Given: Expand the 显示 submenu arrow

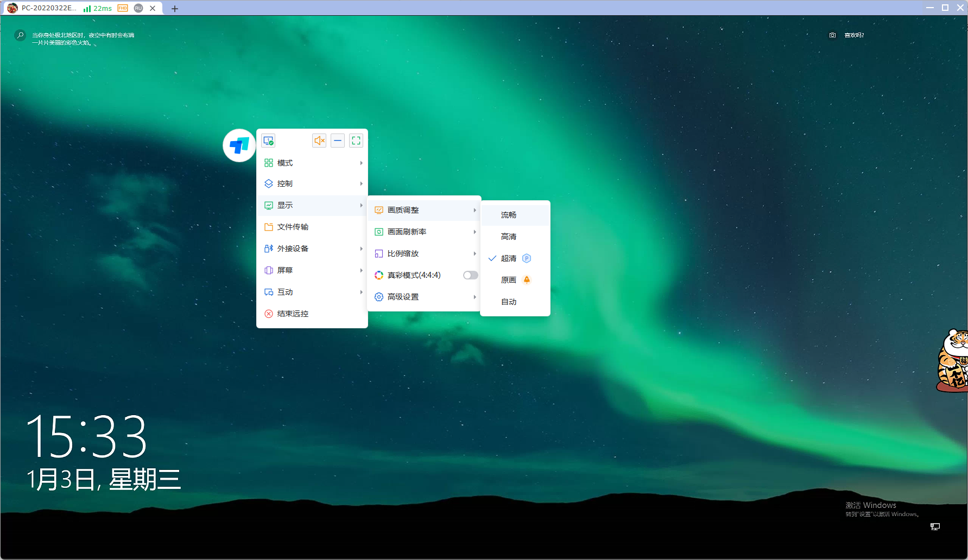Looking at the screenshot, I should point(361,205).
